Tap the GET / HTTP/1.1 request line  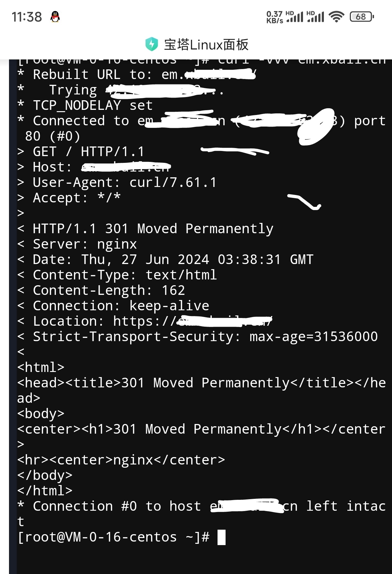click(81, 152)
